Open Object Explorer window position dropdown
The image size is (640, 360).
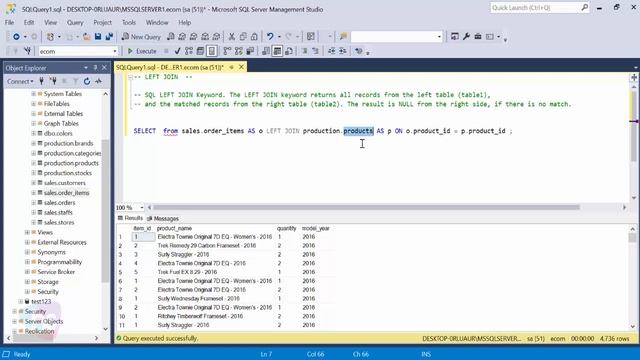tap(86, 68)
